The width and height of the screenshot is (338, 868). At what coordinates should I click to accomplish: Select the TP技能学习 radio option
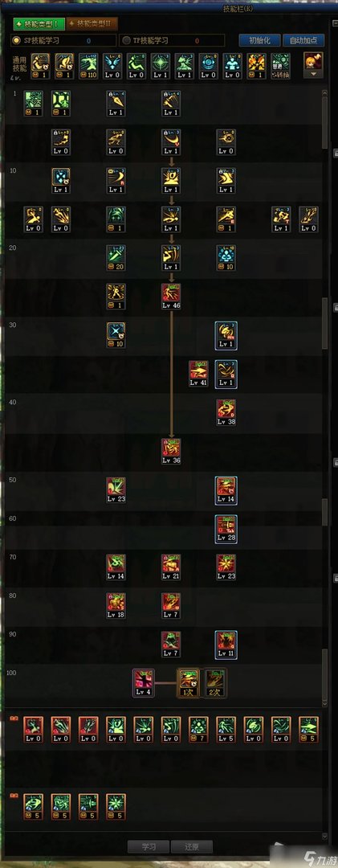(x=145, y=40)
